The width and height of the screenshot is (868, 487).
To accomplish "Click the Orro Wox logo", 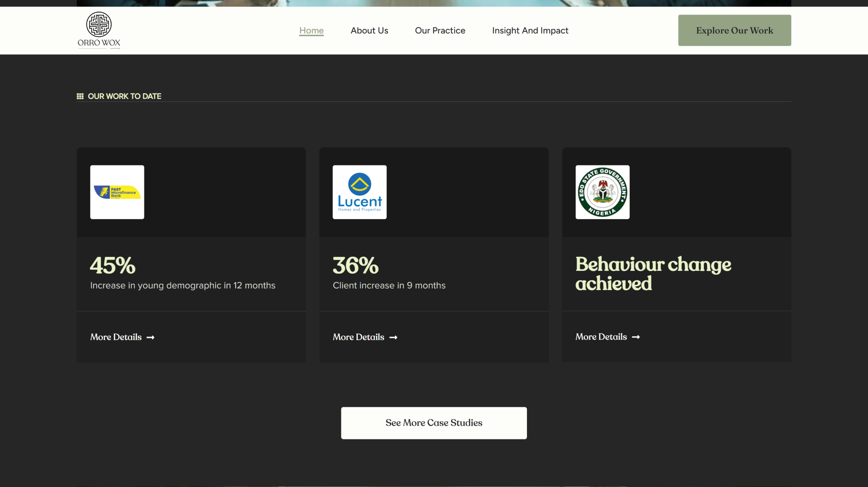I will [99, 30].
